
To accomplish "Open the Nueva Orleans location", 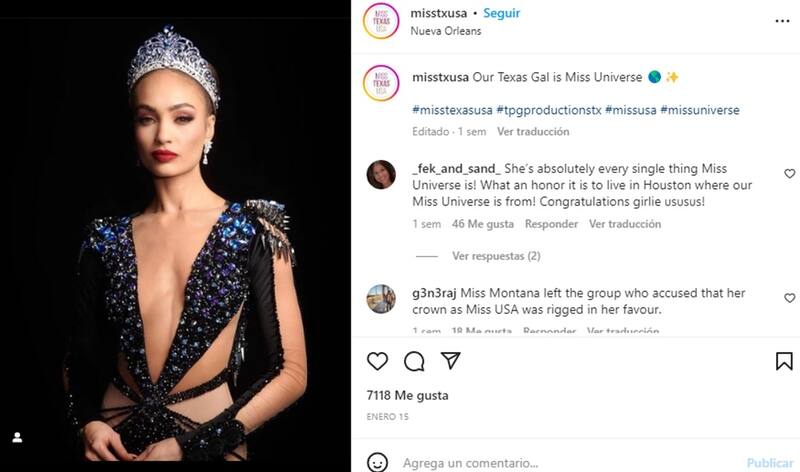I will pos(446,31).
